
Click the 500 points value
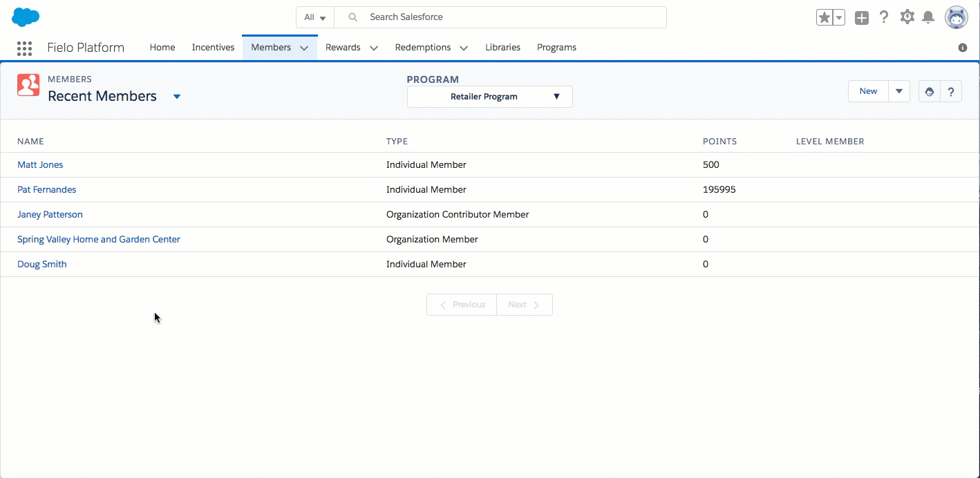[x=711, y=165]
